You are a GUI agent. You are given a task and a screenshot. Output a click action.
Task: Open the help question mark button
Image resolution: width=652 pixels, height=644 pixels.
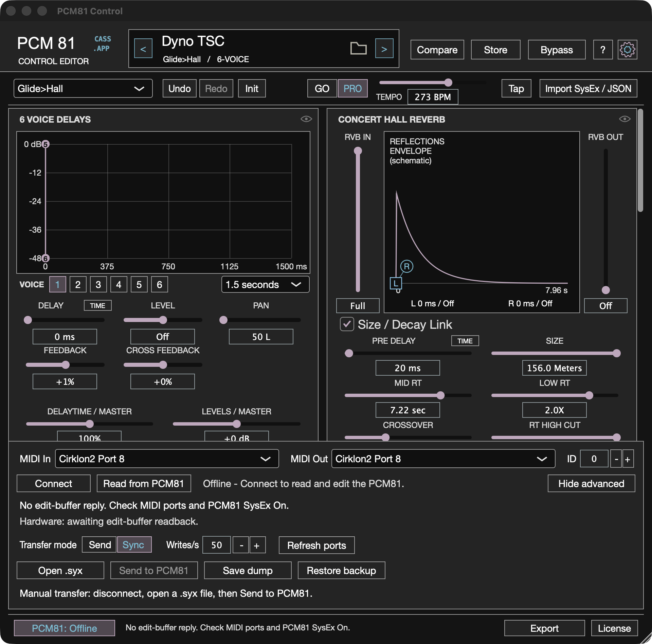[603, 50]
